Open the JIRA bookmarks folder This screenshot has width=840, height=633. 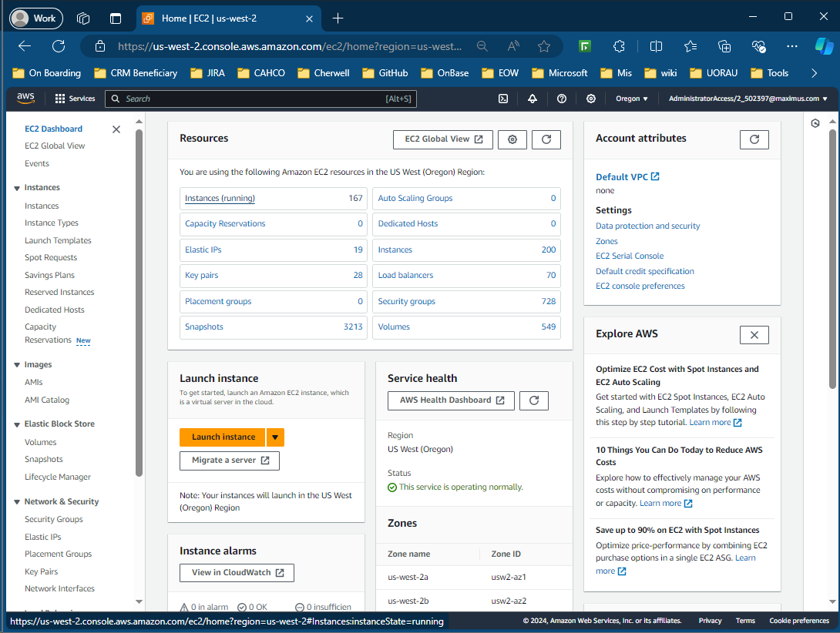coord(208,73)
